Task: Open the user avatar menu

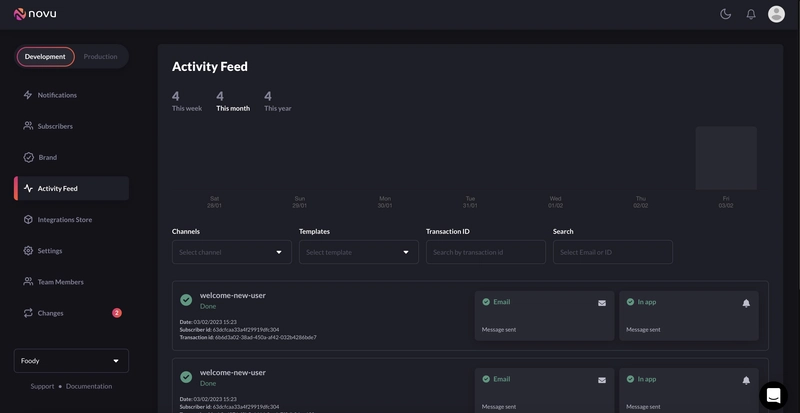Action: click(x=776, y=14)
